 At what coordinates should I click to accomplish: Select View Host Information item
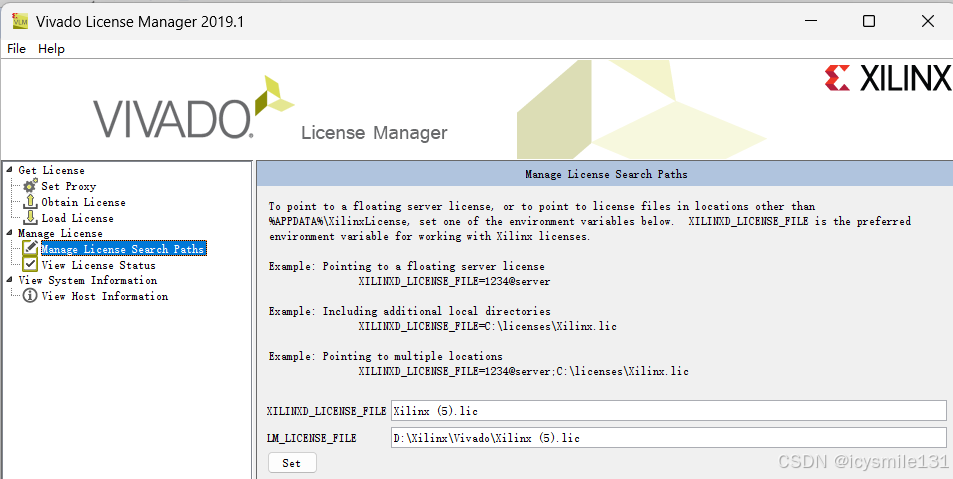click(105, 296)
